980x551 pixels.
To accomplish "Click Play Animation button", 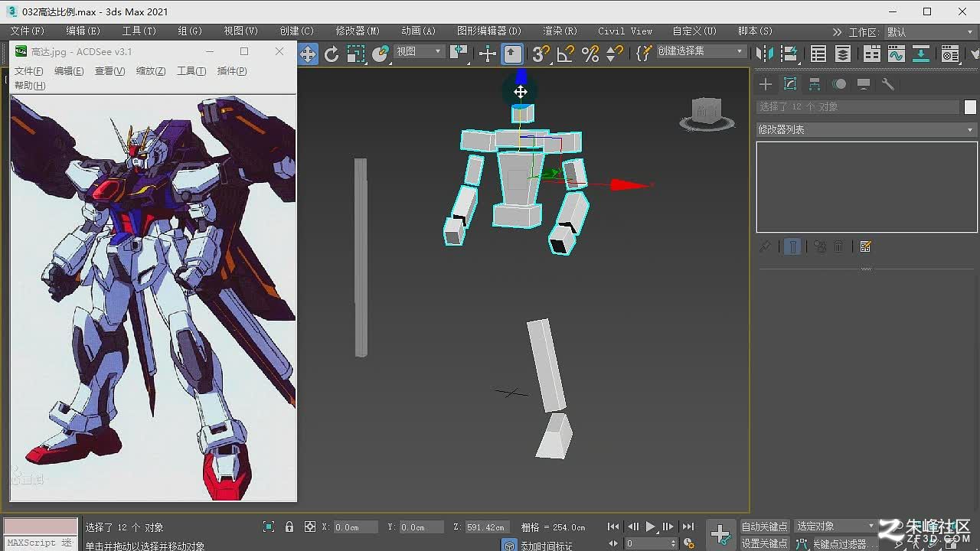I will click(x=651, y=527).
